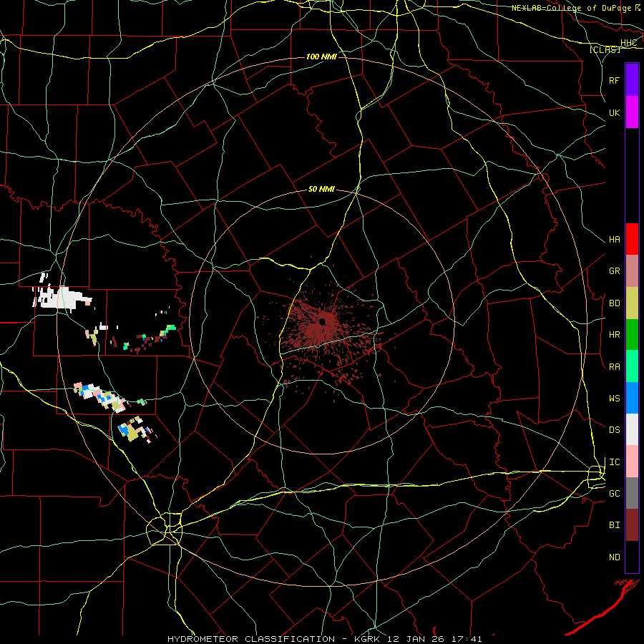Image resolution: width=644 pixels, height=644 pixels.
Task: Select the DS white legend swatch
Action: pos(632,429)
